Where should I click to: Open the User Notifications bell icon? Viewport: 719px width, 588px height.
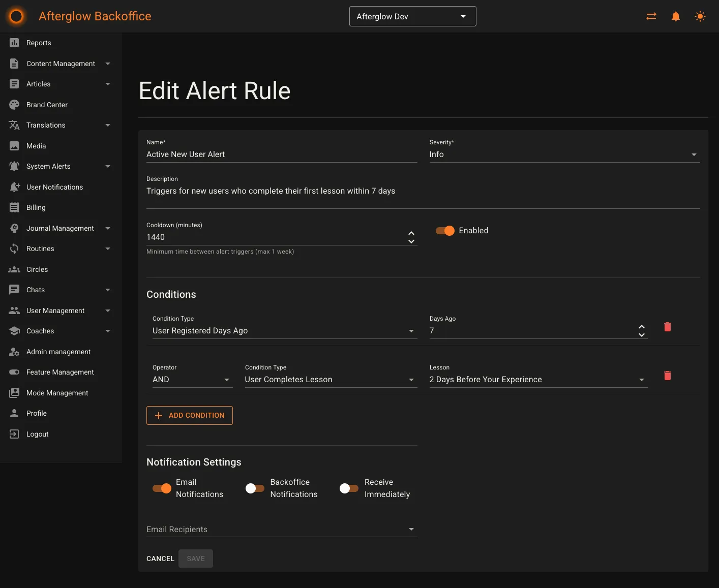tap(14, 187)
